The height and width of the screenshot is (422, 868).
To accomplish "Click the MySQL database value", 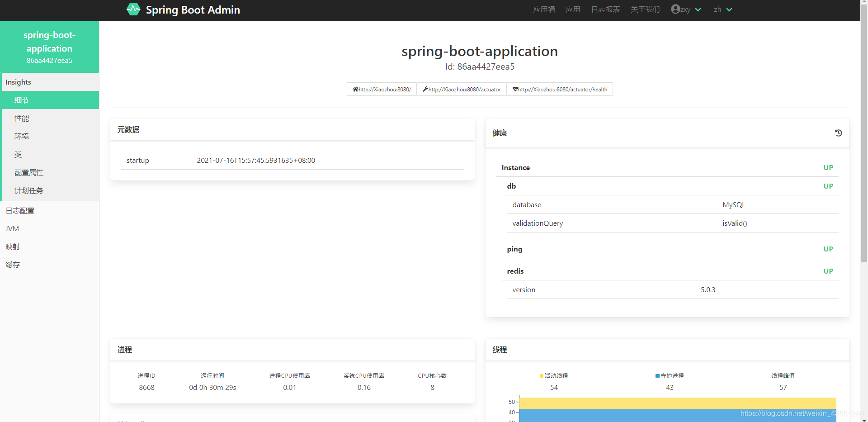I will pos(734,204).
